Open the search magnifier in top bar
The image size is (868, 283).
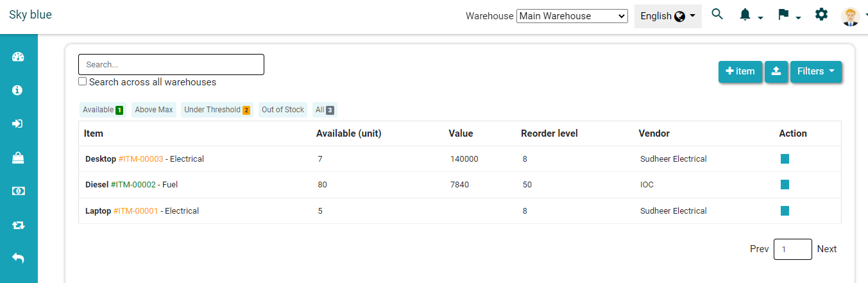[x=717, y=15]
